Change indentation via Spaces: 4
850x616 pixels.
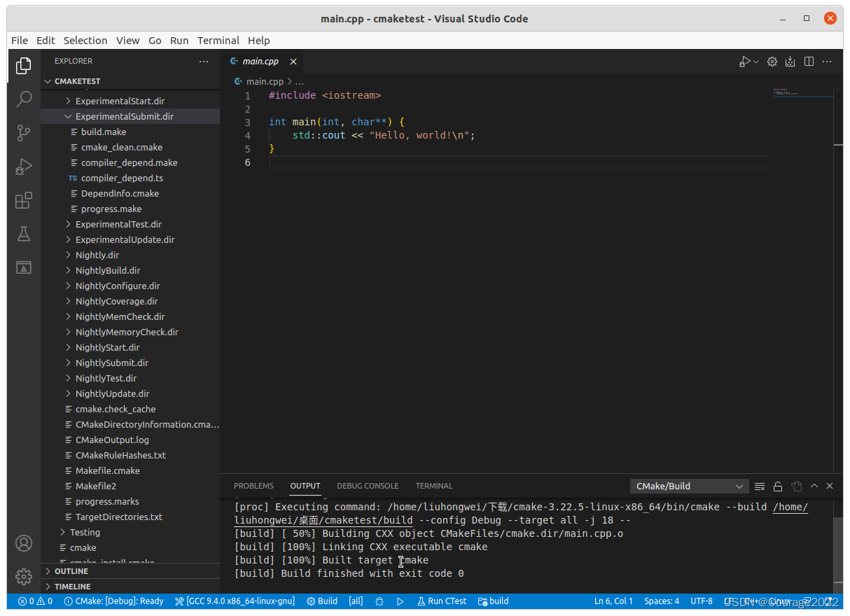pyautogui.click(x=662, y=601)
